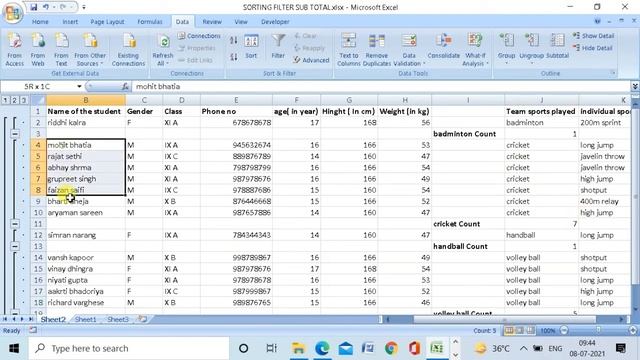640x360 pixels.
Task: Open the Name Box dropdown arrow
Action: pyautogui.click(x=79, y=87)
